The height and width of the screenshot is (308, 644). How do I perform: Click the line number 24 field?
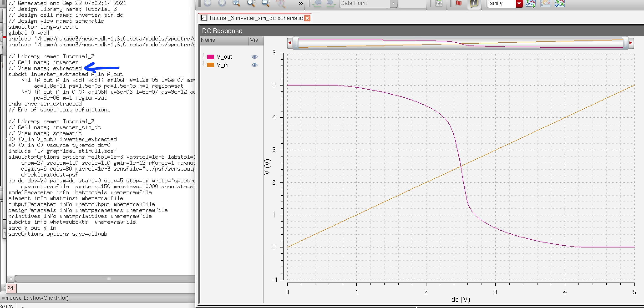11,288
